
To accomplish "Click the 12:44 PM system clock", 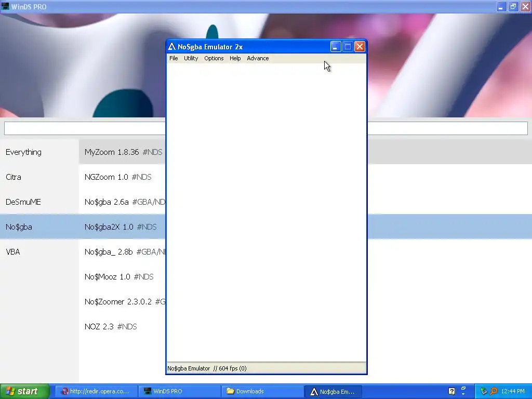I will coord(513,391).
